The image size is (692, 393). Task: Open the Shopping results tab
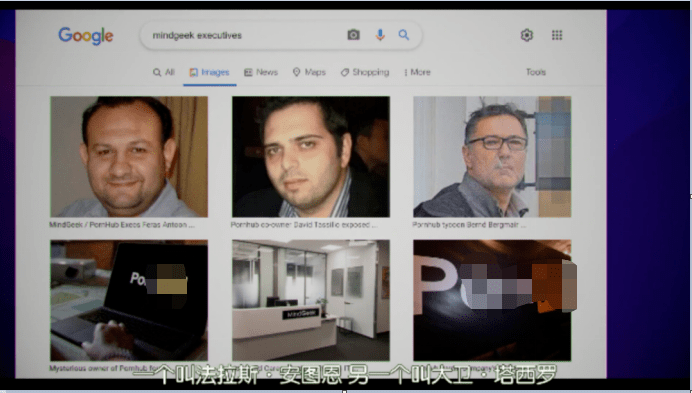point(365,72)
